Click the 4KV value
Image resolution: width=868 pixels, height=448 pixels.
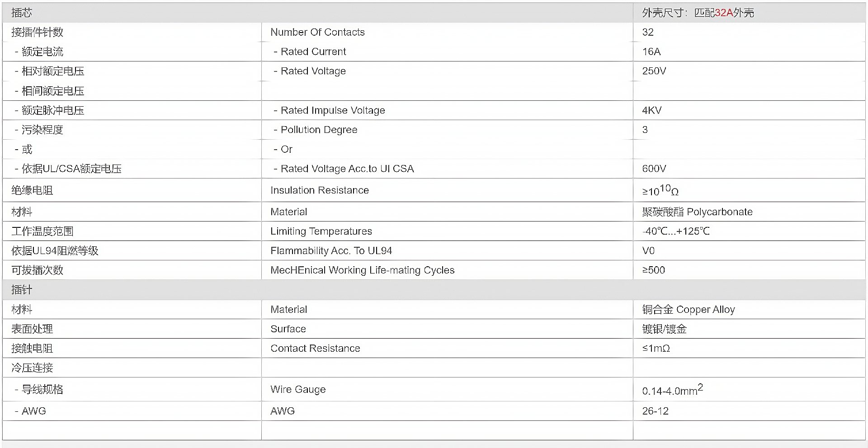tap(652, 110)
